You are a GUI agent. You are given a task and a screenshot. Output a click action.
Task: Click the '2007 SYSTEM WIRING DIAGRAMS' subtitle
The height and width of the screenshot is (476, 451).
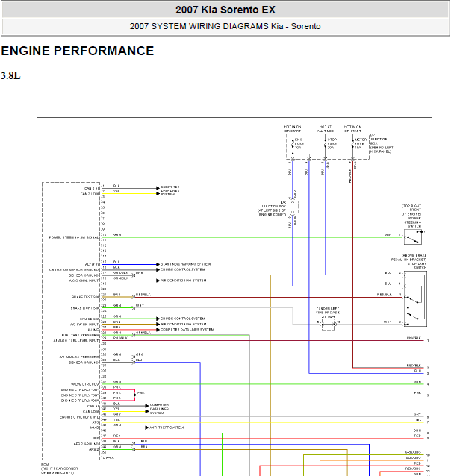(x=225, y=26)
